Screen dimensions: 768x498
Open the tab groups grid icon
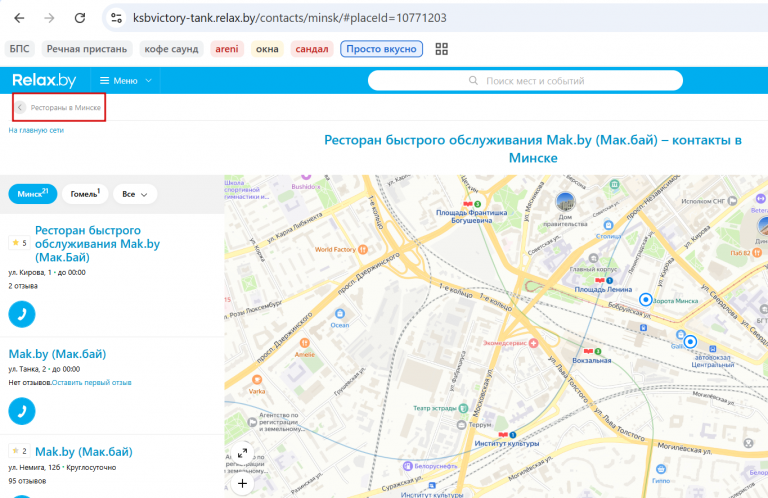[441, 49]
